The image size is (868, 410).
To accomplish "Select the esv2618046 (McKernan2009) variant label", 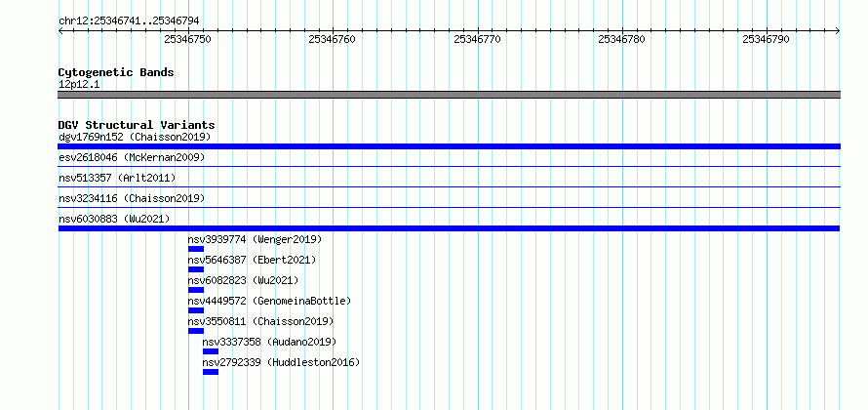I will coord(132,157).
